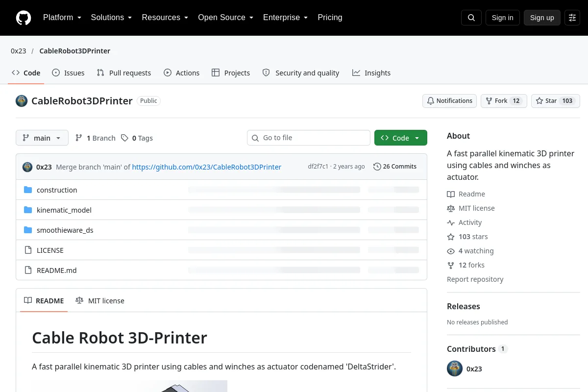
Task: Open the LICENSE file
Action: tap(50, 250)
